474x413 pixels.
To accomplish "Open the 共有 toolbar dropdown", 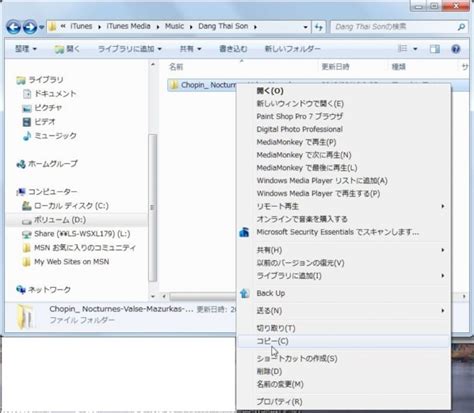I will [x=190, y=49].
